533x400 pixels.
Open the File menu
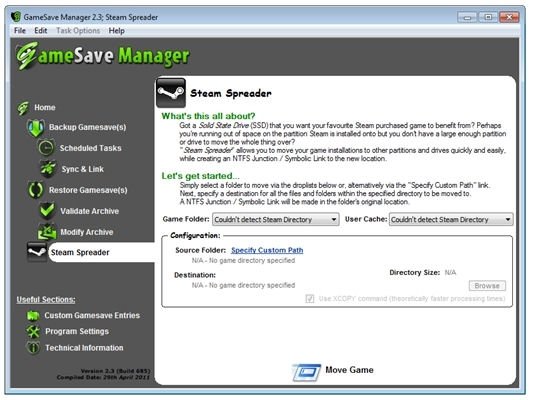coord(20,31)
